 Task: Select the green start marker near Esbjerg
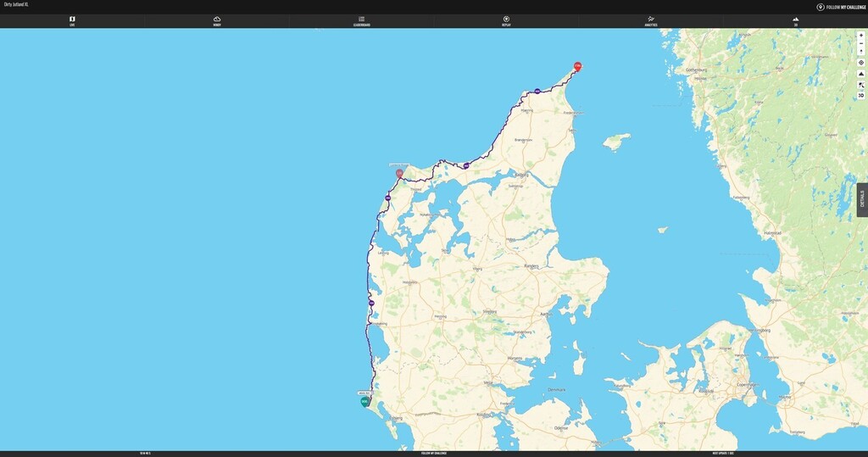[364, 402]
